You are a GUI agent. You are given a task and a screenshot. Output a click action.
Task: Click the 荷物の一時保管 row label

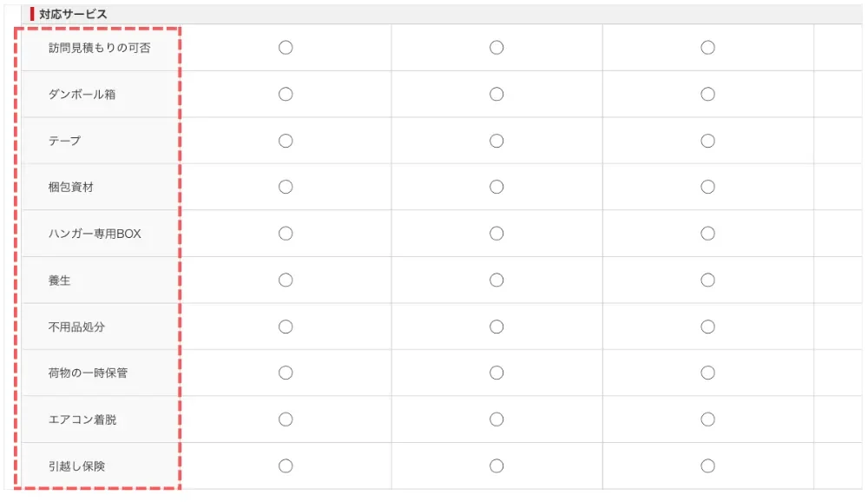[88, 373]
